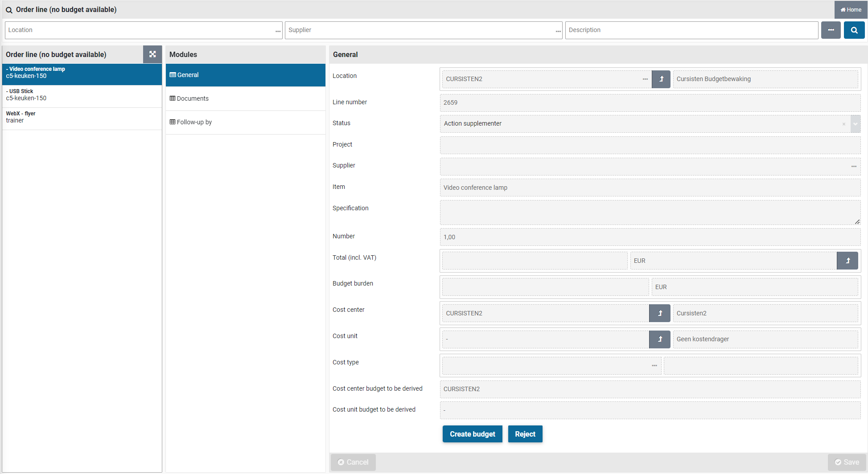The width and height of the screenshot is (868, 474).
Task: Open the Cost type lookup ellipsis
Action: pos(654,366)
